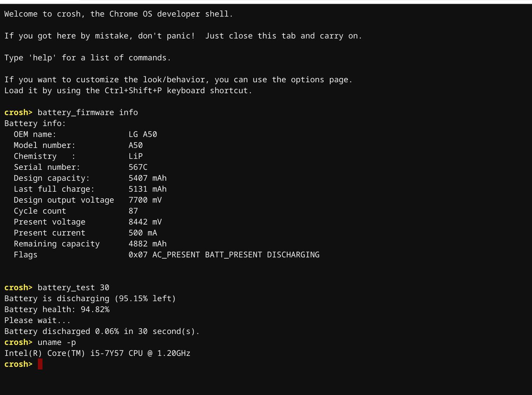Click the 'battery_firmware info' command text
Image resolution: width=532 pixels, height=395 pixels.
coord(88,113)
